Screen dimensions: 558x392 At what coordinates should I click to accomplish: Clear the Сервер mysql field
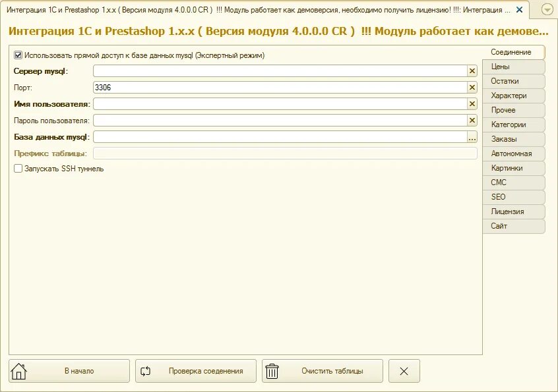point(472,71)
